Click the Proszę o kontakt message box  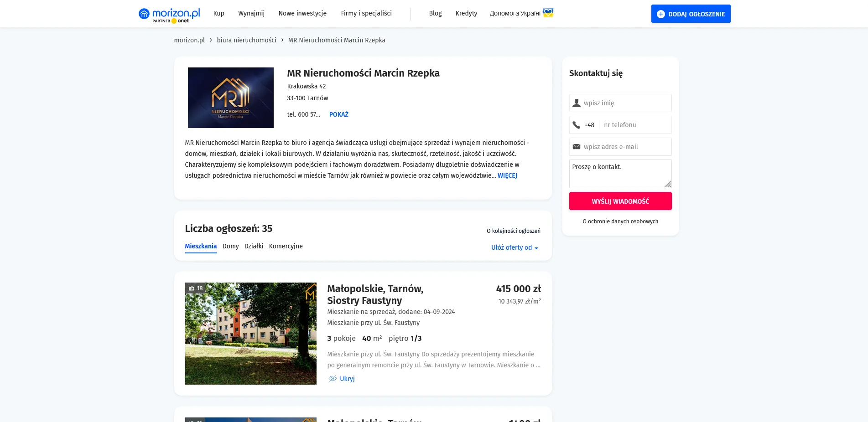(x=620, y=174)
